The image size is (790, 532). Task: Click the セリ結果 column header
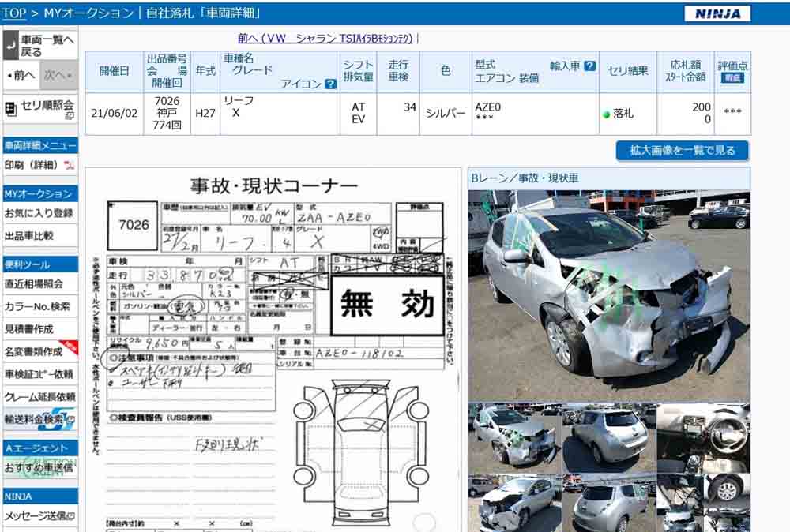click(x=628, y=72)
